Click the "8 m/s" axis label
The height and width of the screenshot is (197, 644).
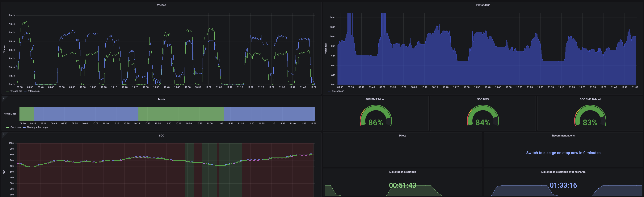click(11, 15)
